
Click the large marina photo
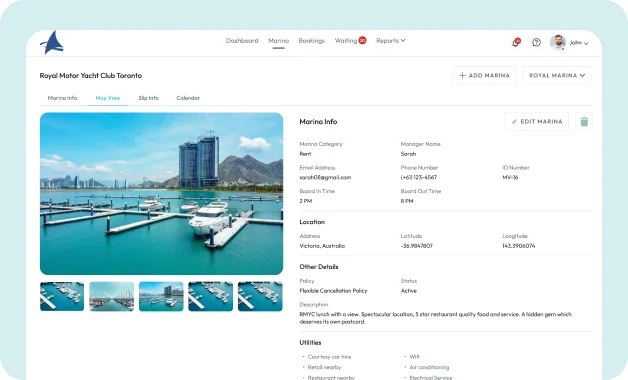tap(161, 193)
